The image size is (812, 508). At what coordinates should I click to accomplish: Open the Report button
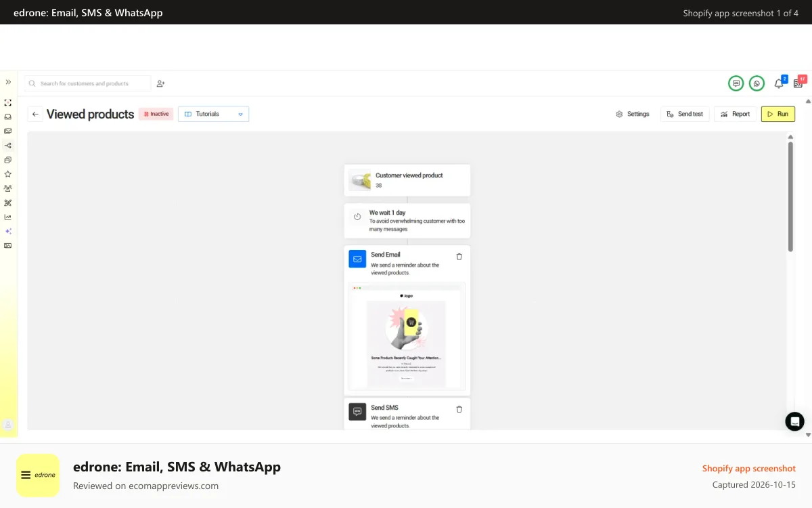[x=735, y=114]
